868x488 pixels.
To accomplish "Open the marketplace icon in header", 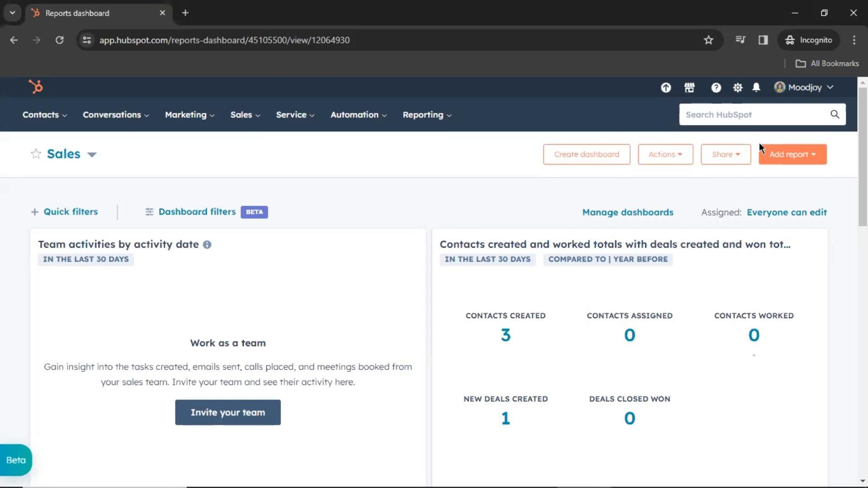I will pos(689,88).
